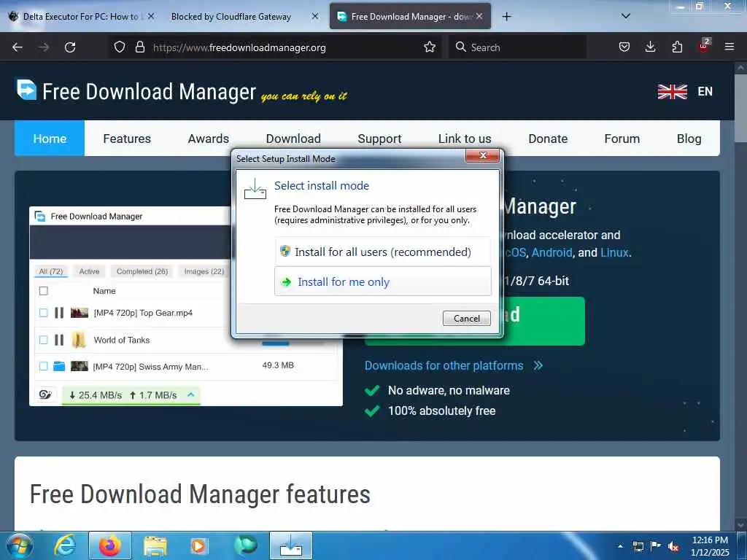This screenshot has height=560, width=747.
Task: Tick the Name header select-all checkbox
Action: (x=43, y=291)
